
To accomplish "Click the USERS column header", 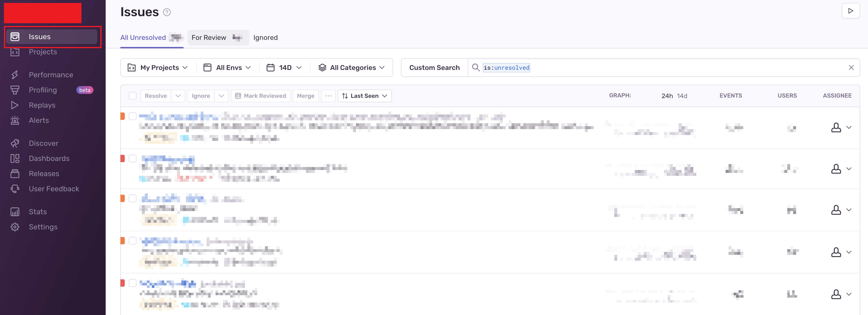I will (787, 96).
